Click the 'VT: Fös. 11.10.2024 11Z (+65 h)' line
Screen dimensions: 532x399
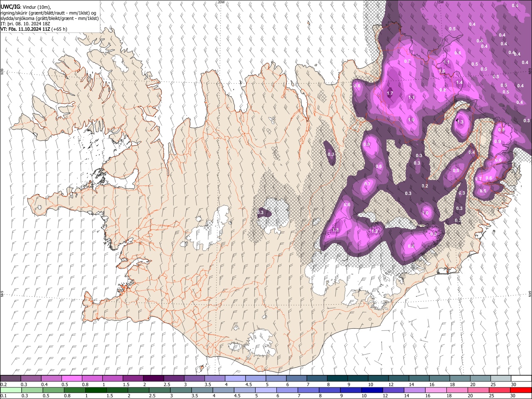click(34, 29)
